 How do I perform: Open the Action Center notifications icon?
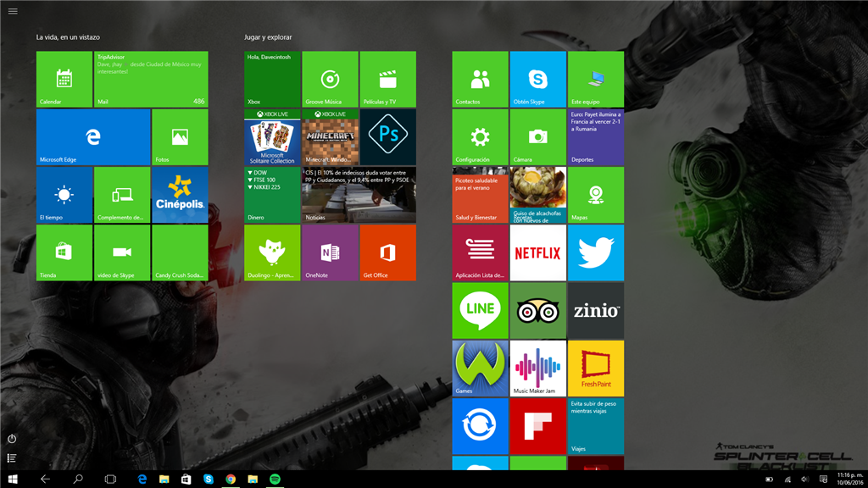823,480
